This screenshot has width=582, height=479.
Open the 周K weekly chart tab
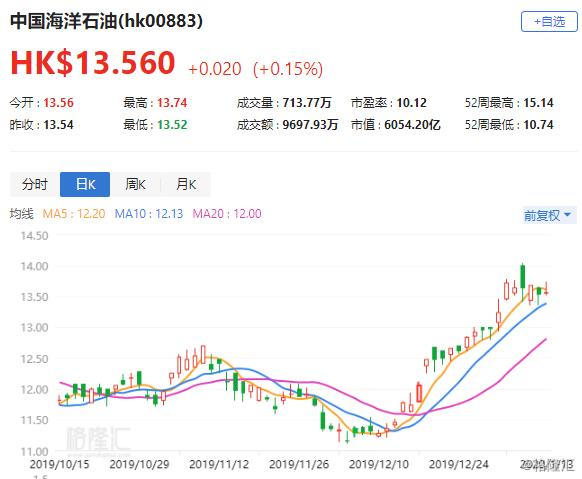click(135, 184)
